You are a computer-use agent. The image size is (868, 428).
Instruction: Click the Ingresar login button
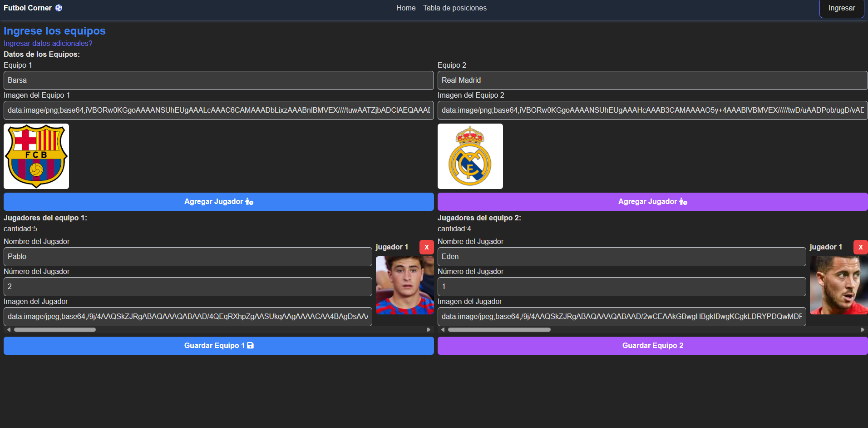pyautogui.click(x=842, y=8)
